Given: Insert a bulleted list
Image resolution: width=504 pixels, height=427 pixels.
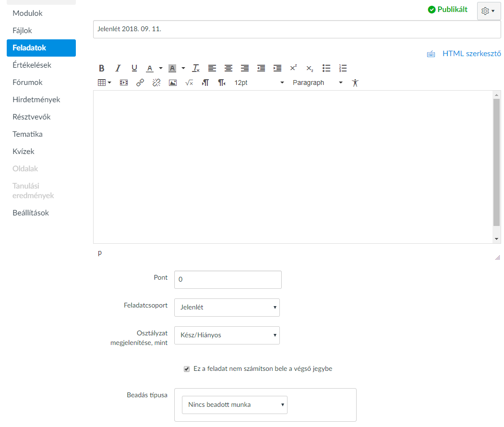Looking at the screenshot, I should click(326, 68).
